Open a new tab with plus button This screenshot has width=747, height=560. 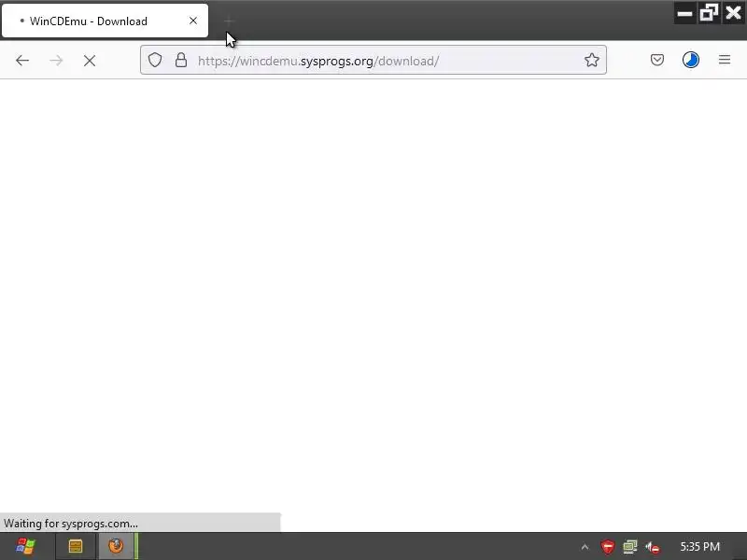pyautogui.click(x=229, y=21)
